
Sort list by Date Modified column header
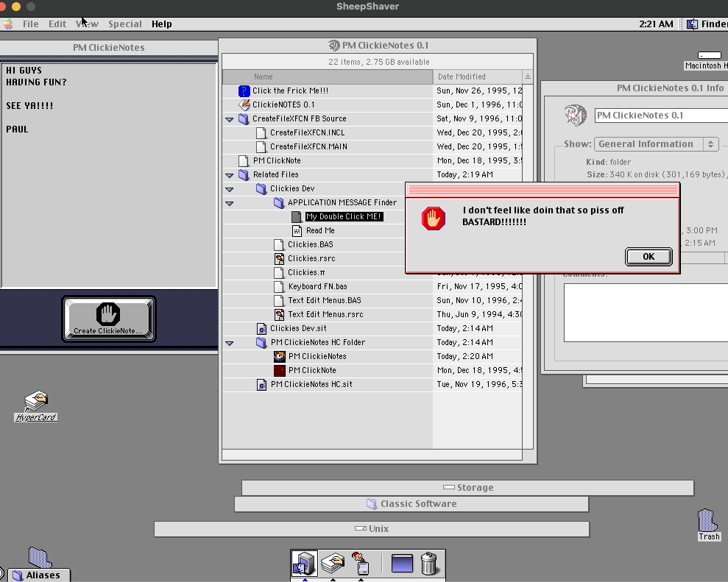pos(478,77)
